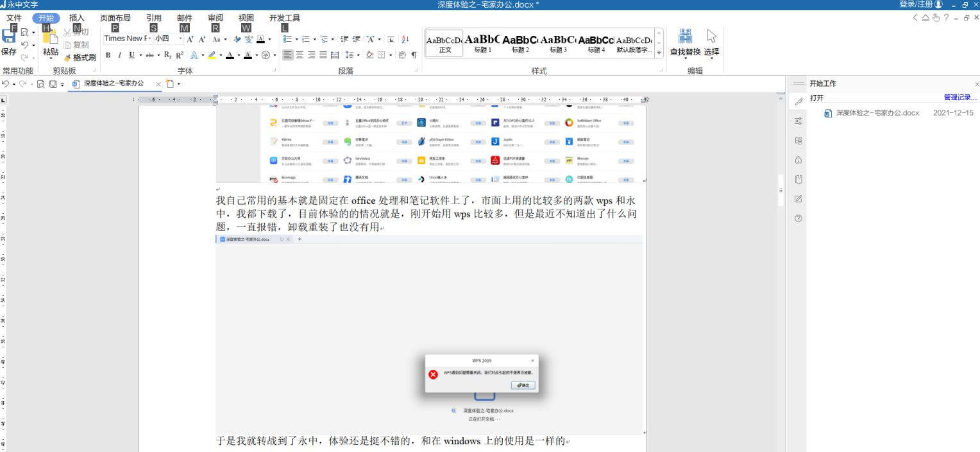Expand the font color dropdown arrow

(x=239, y=55)
